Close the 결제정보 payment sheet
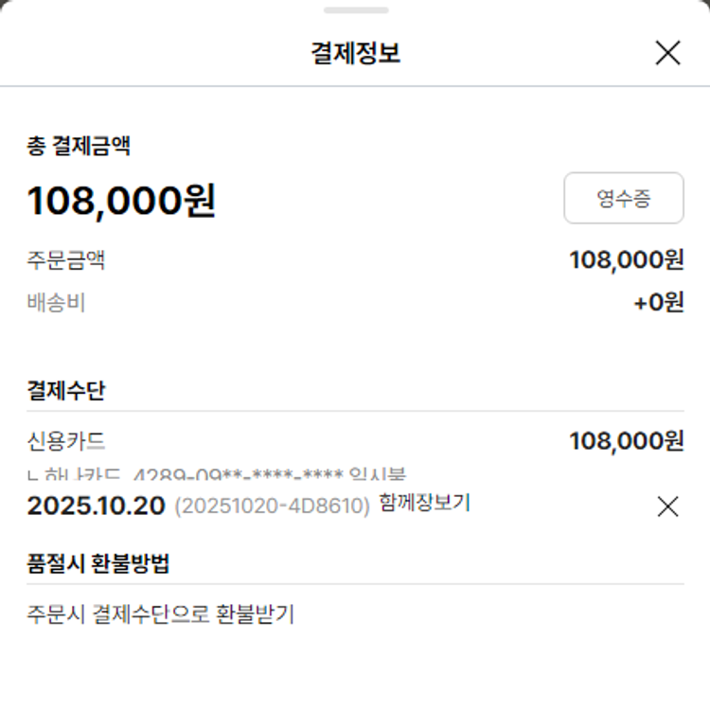This screenshot has width=710, height=728. coord(667,53)
